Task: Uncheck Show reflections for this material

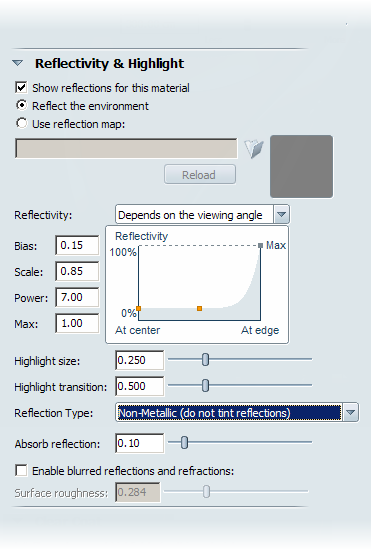Action: pyautogui.click(x=21, y=87)
